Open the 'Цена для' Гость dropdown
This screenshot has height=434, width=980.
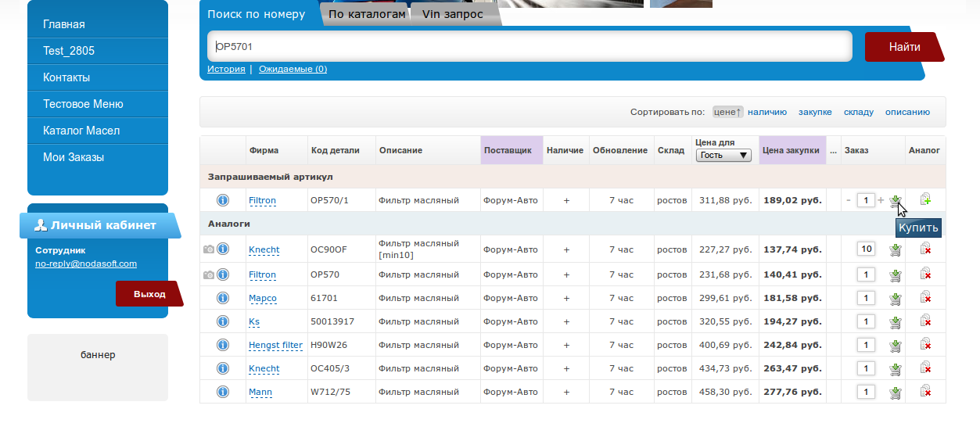click(x=723, y=156)
